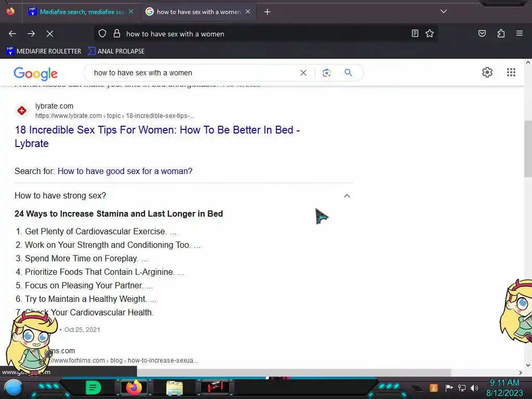Open the Firefox hamburger application menu

(520, 33)
